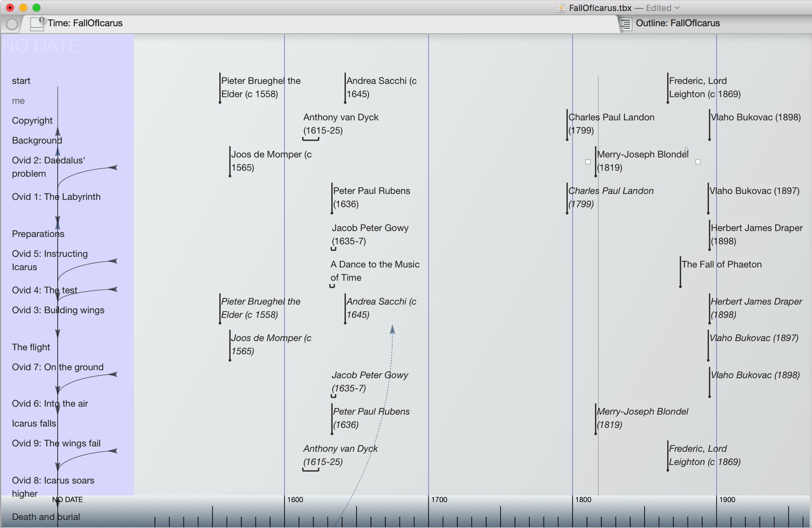Image resolution: width=812 pixels, height=528 pixels.
Task: Click the left selection handle of Merry-Joseph Blondel
Action: tap(588, 162)
